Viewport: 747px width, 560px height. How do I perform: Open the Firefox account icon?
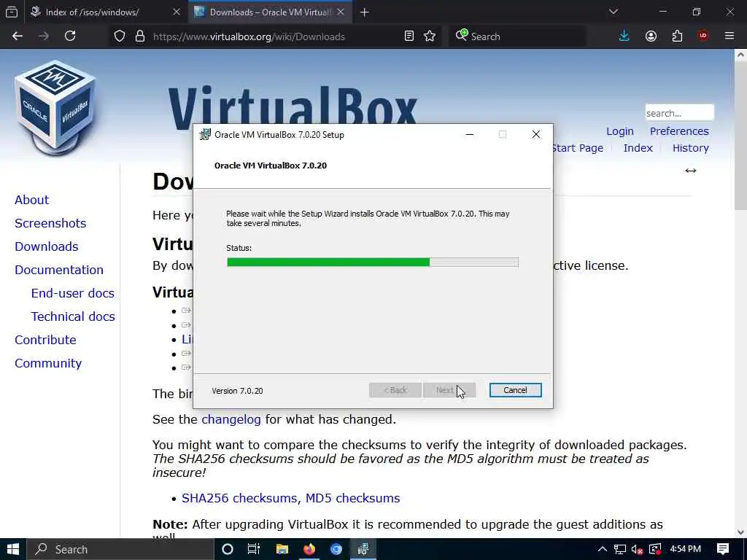pyautogui.click(x=651, y=36)
